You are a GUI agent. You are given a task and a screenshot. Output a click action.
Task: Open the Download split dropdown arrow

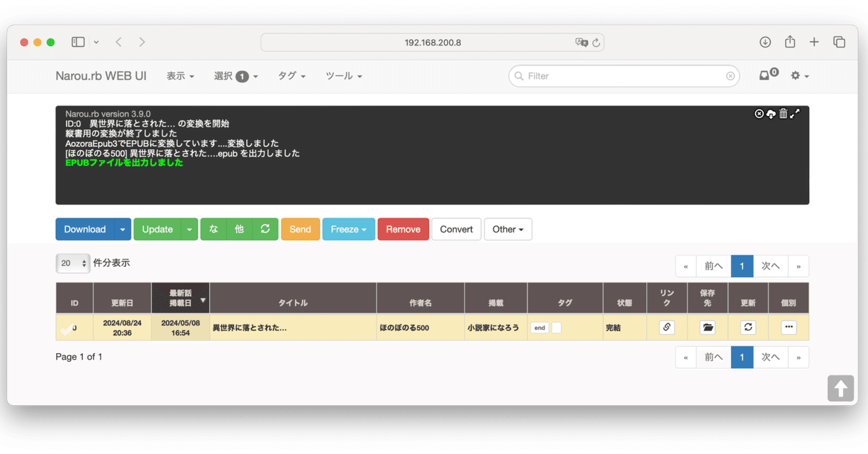[123, 229]
